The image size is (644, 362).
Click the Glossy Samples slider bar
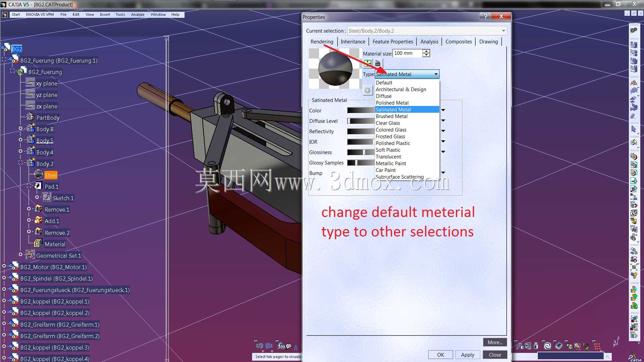tap(361, 163)
